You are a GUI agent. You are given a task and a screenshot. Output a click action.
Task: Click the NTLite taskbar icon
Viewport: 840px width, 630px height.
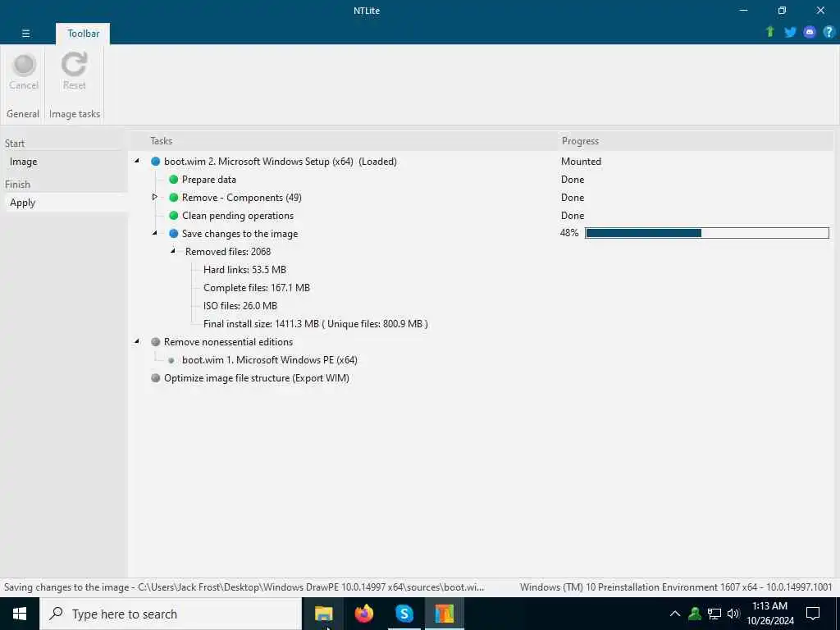tap(444, 614)
